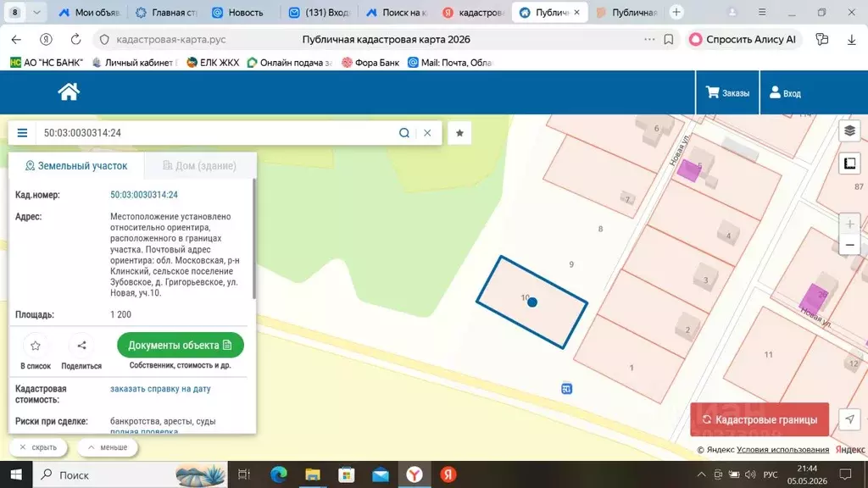Image resolution: width=868 pixels, height=488 pixels.
Task: Run search with magnifier icon
Action: pyautogui.click(x=404, y=133)
